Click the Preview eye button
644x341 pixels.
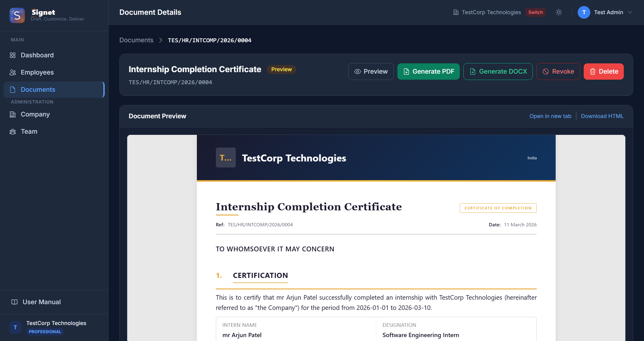pos(371,72)
